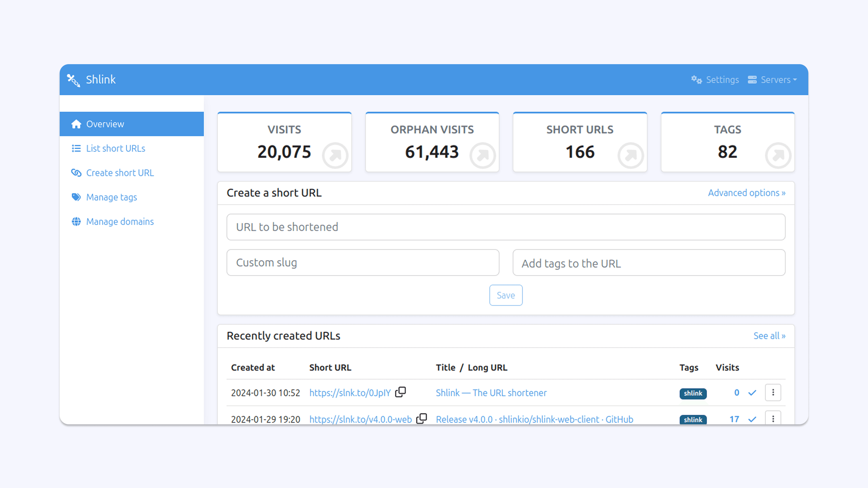Open the Shlink brand home link
The width and height of the screenshot is (868, 488).
tap(91, 80)
